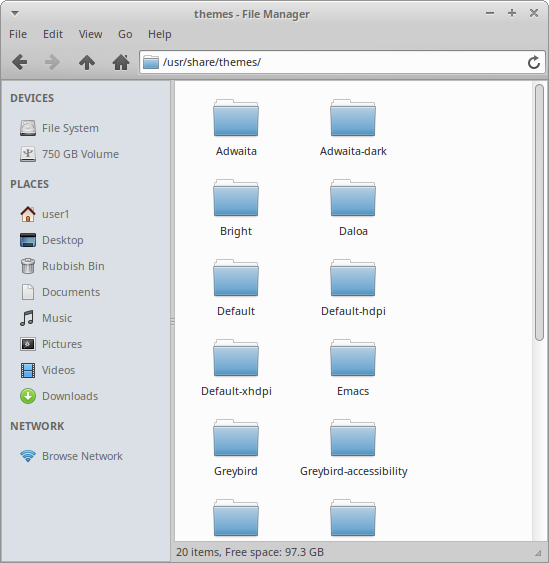Browse Network from the sidebar
The height and width of the screenshot is (563, 549).
pos(71,456)
